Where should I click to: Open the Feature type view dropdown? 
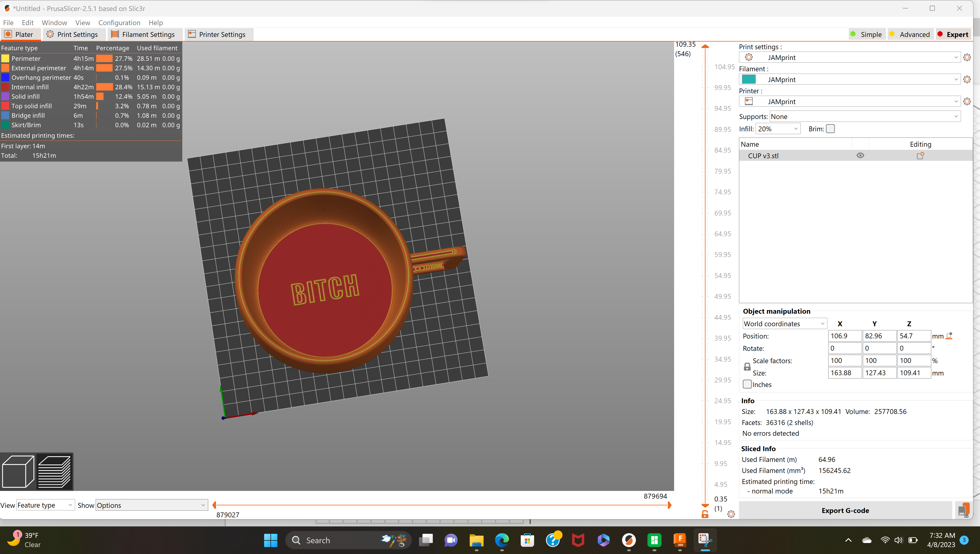(45, 505)
